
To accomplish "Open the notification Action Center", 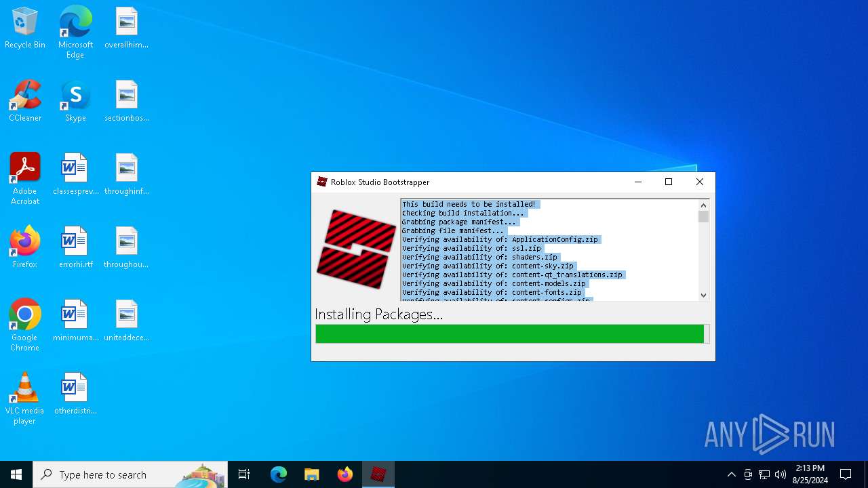I will click(x=846, y=474).
